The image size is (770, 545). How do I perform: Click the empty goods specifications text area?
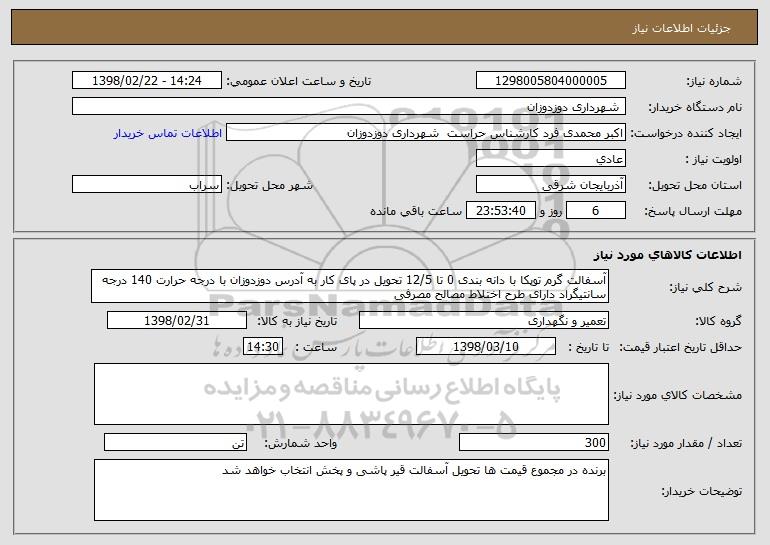351,394
